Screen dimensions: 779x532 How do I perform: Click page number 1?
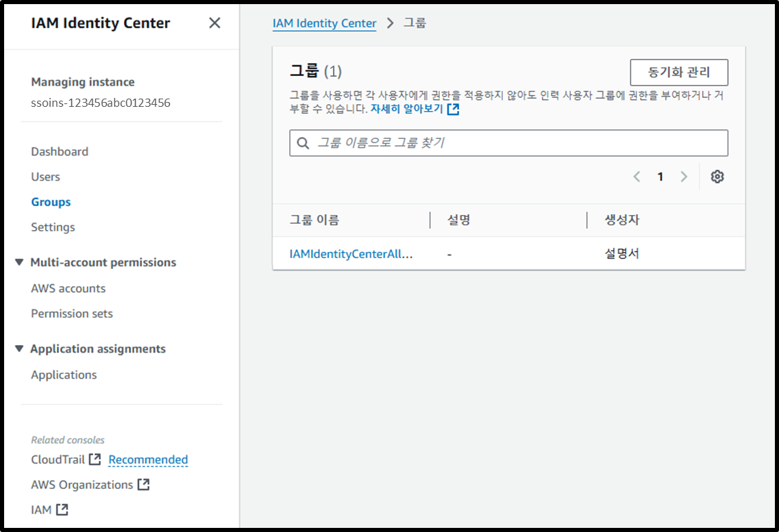point(660,177)
